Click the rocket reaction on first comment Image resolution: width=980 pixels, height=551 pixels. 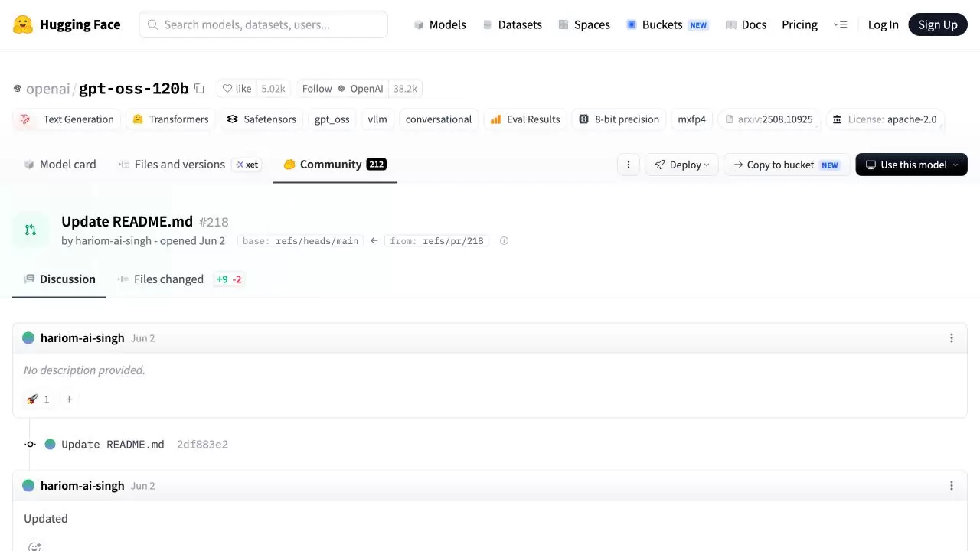pyautogui.click(x=38, y=399)
